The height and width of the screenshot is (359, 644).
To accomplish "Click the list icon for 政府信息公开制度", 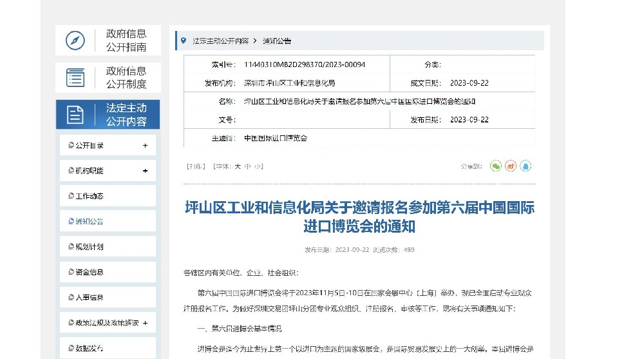I will click(75, 77).
